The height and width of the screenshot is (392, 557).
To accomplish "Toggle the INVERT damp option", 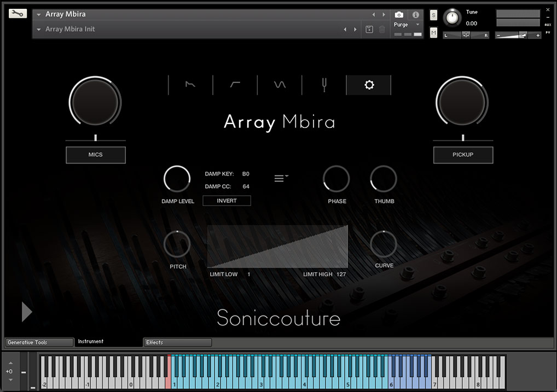I will tap(227, 201).
